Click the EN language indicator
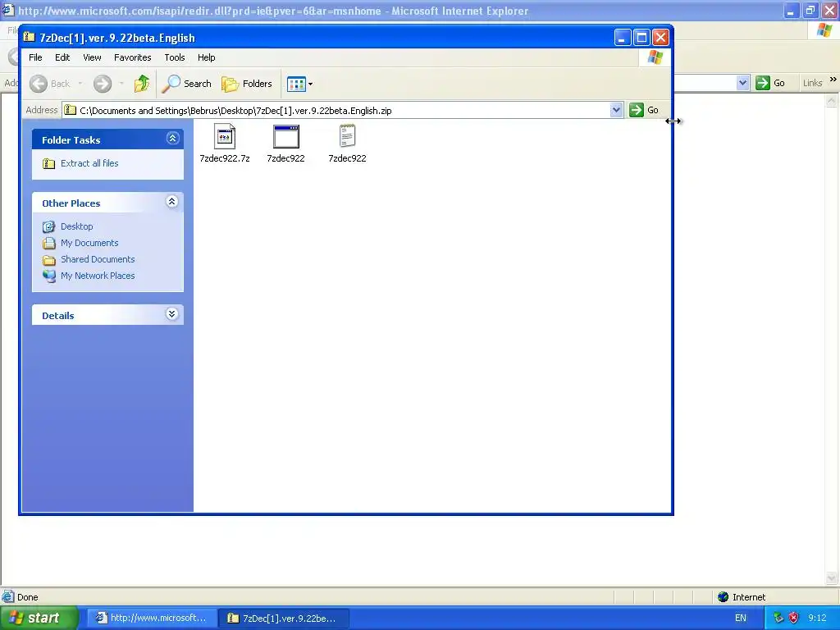The width and height of the screenshot is (840, 630). (x=741, y=618)
